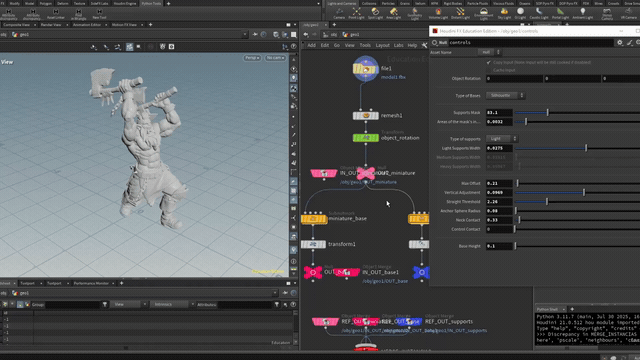Click the model1.fbx file link
Viewport: 640px width, 360px height.
point(393,77)
